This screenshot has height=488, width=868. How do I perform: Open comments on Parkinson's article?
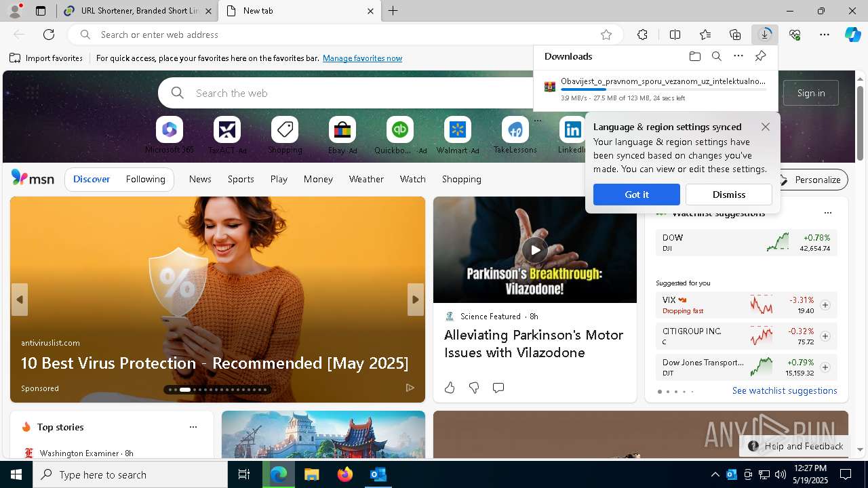[x=498, y=388]
